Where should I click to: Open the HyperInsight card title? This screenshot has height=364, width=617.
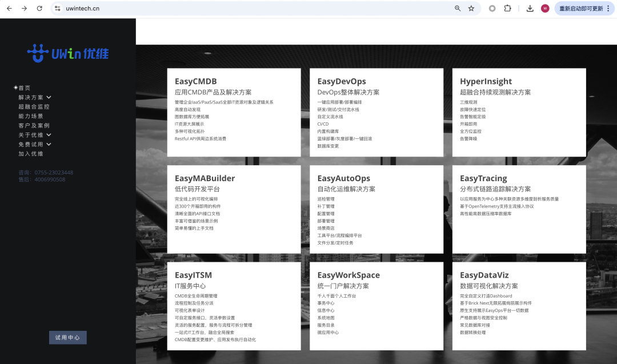click(x=486, y=81)
